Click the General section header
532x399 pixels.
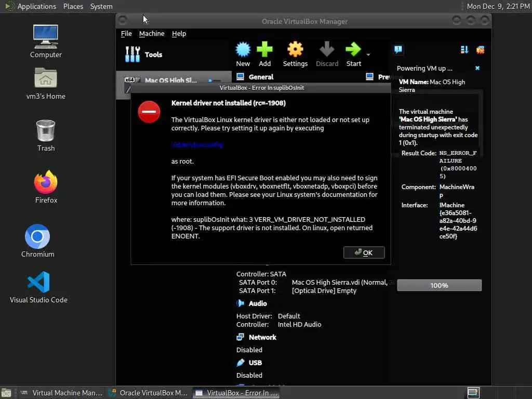[x=261, y=77]
